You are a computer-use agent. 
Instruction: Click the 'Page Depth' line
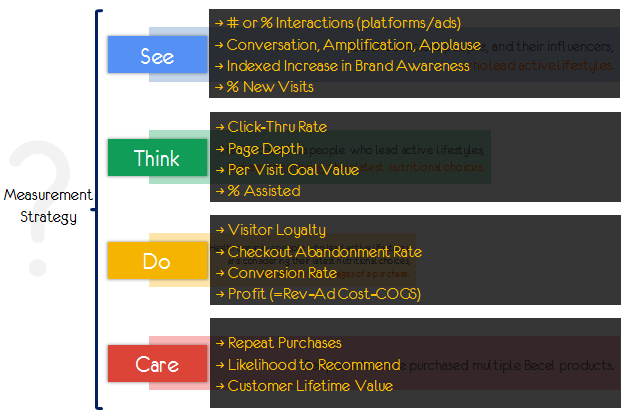click(x=257, y=149)
